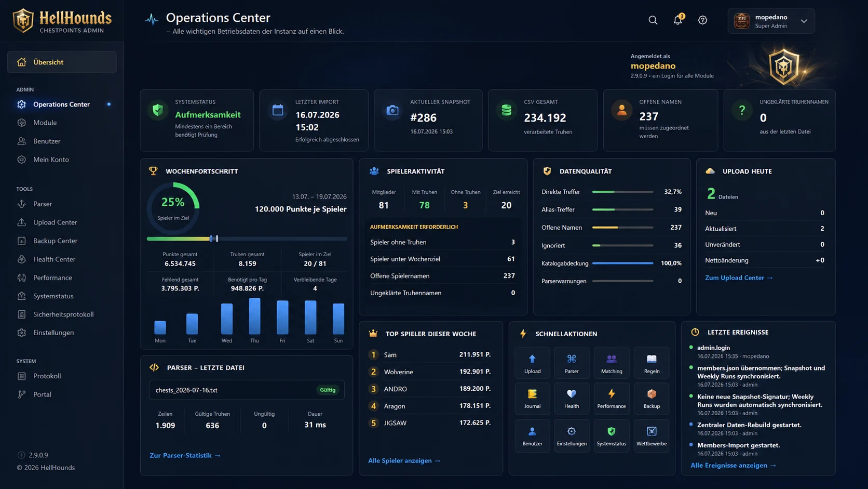This screenshot has height=489, width=868.
Task: Open the admin.login event entry
Action: click(x=713, y=348)
